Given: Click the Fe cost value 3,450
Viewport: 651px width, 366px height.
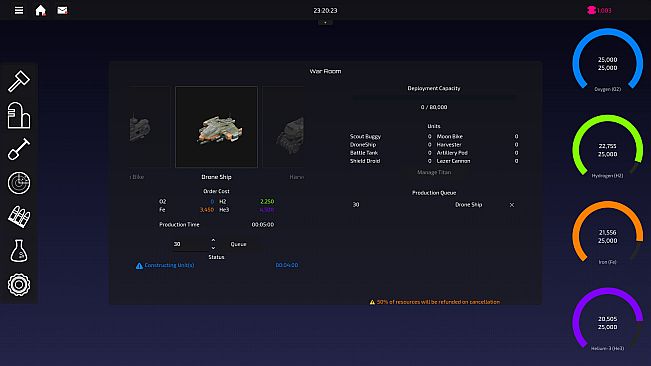Looking at the screenshot, I should 207,210.
